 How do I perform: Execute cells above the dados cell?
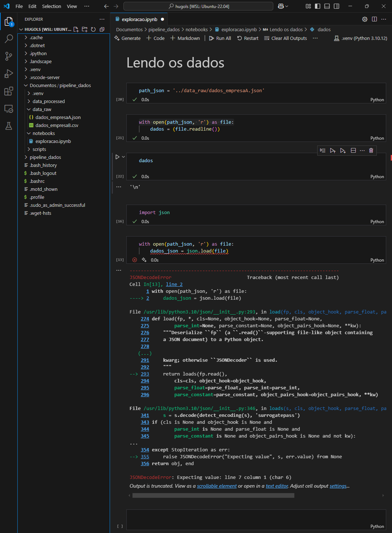click(x=333, y=150)
